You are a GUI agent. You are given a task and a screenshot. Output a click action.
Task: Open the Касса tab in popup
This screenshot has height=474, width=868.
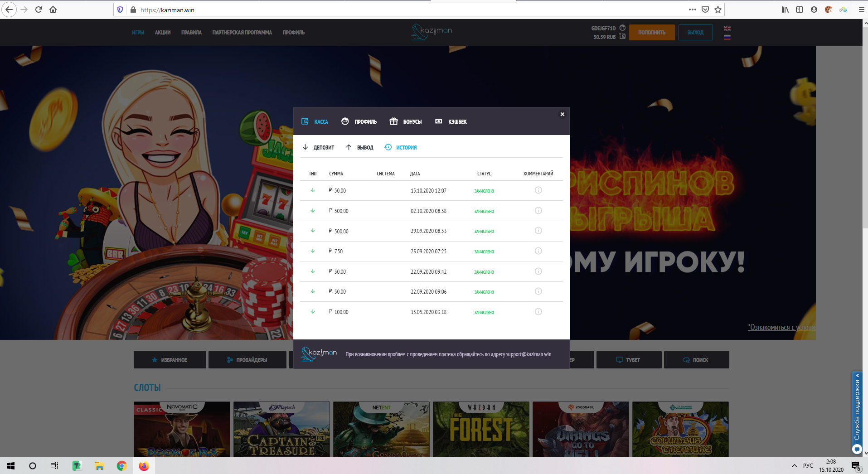point(315,121)
